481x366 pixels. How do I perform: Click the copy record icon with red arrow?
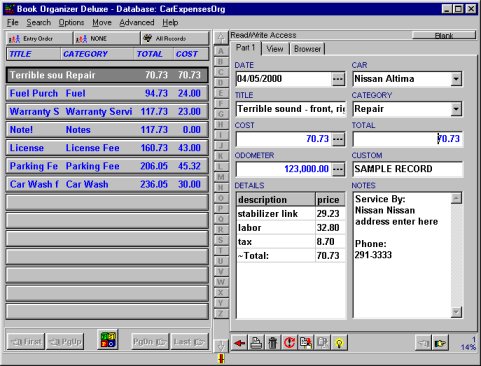click(x=306, y=342)
